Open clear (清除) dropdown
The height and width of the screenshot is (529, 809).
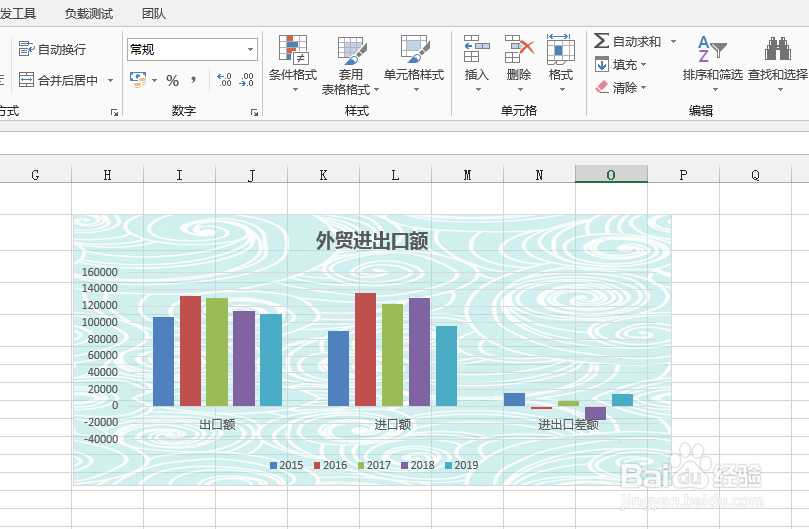tap(621, 88)
